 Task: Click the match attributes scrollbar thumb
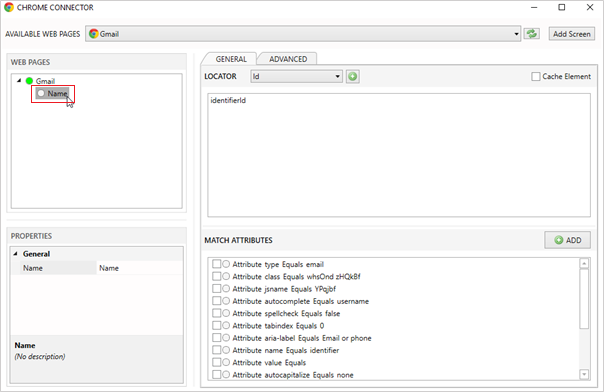[x=584, y=299]
